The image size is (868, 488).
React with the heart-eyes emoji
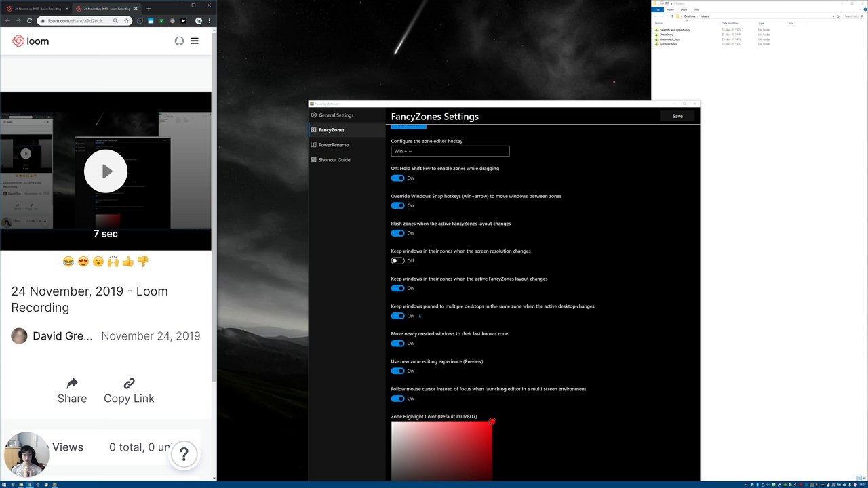click(x=83, y=262)
